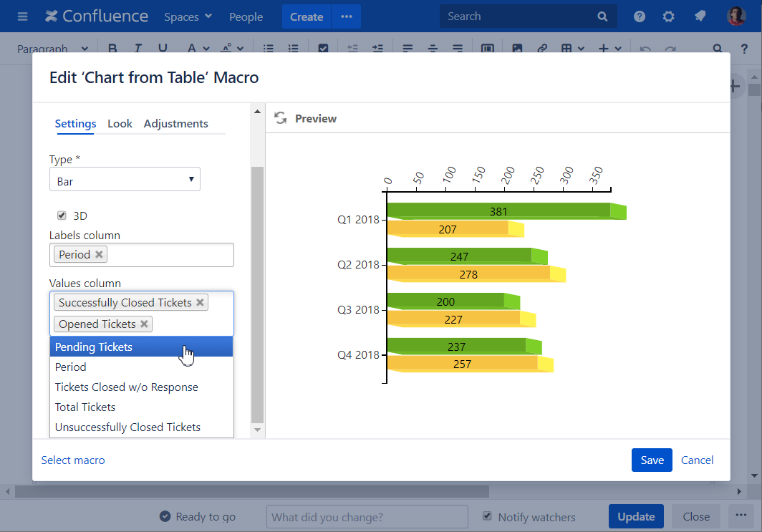Switch to the Look tab
The height and width of the screenshot is (532, 762).
click(120, 124)
